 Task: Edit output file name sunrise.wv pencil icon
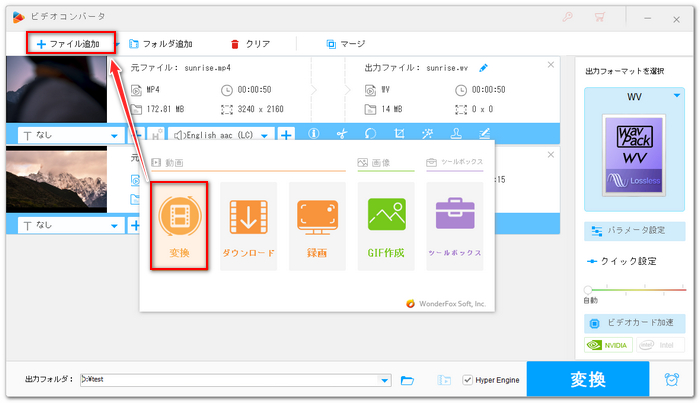click(483, 68)
